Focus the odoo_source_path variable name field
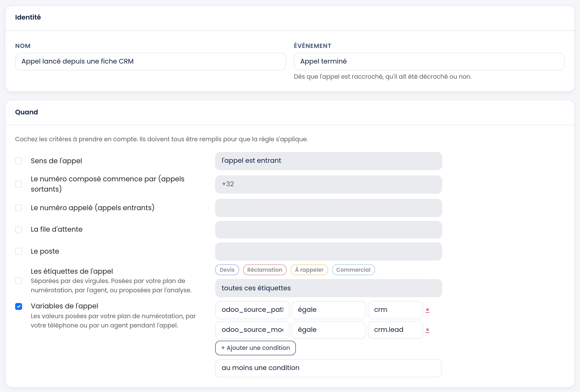580x392 pixels. click(x=252, y=310)
